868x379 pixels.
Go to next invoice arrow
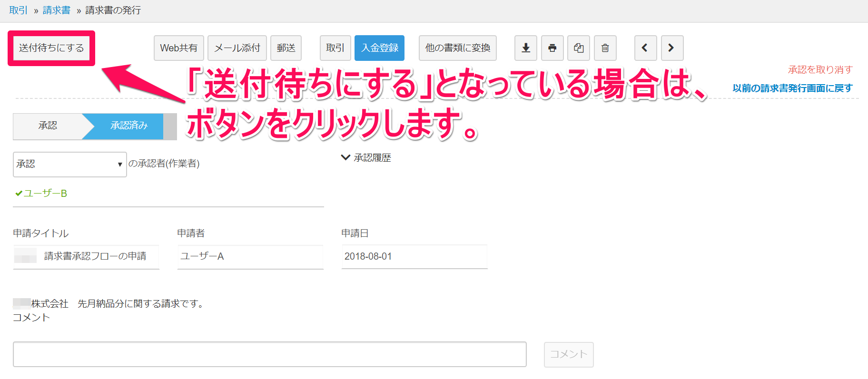click(x=672, y=48)
